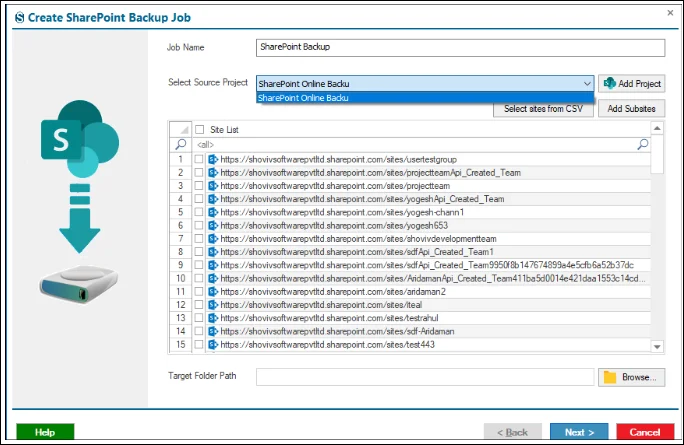Click Browse to choose target folder
This screenshot has width=684, height=445.
[632, 377]
